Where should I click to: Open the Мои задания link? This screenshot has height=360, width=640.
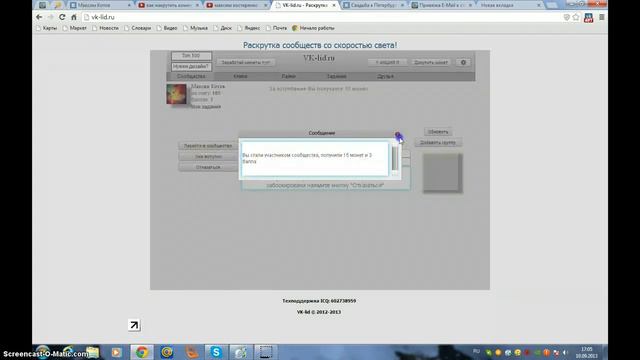[x=206, y=107]
